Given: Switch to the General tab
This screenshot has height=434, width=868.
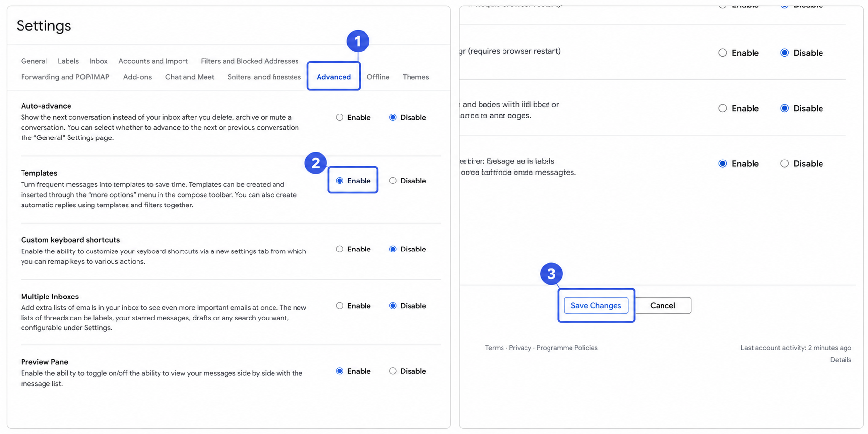Looking at the screenshot, I should coord(34,61).
